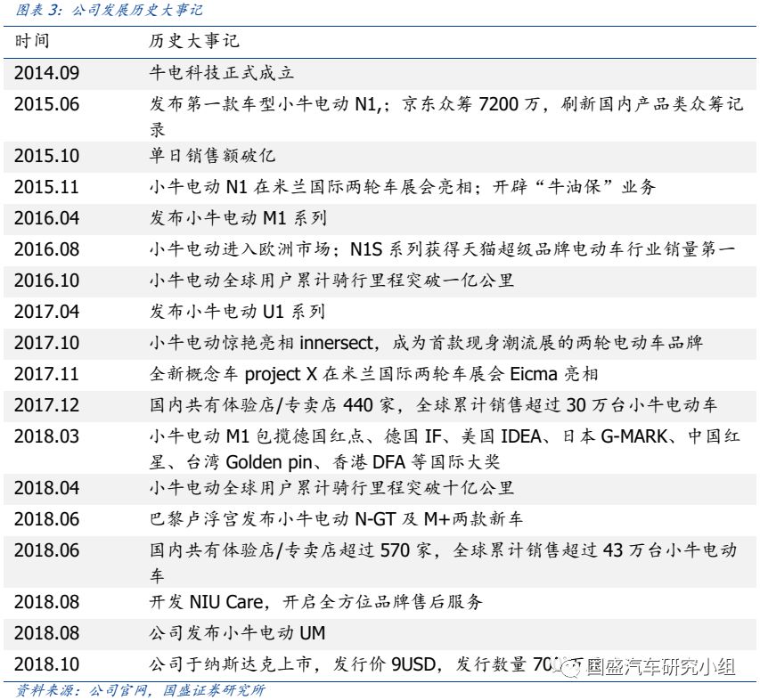
Task: Click the event mentioning 牛油保 业务
Action: point(403,187)
